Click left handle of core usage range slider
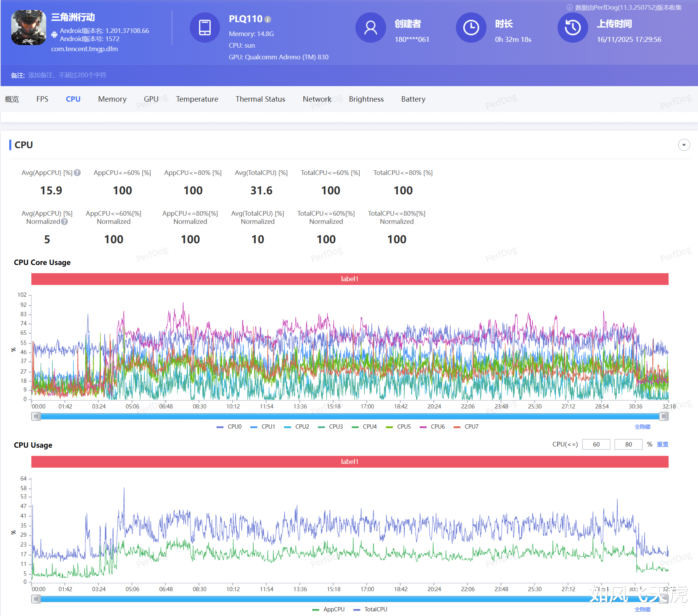This screenshot has width=698, height=616. (36, 416)
